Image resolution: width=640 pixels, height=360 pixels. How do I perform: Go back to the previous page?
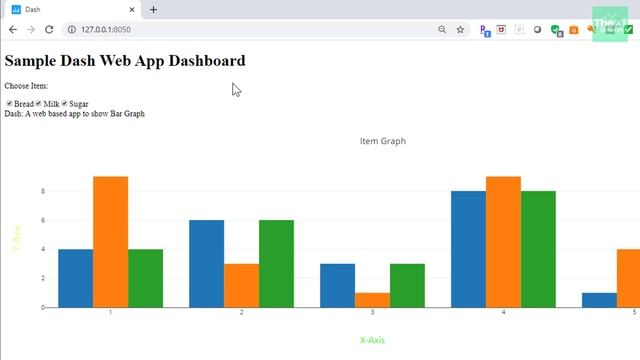(13, 29)
